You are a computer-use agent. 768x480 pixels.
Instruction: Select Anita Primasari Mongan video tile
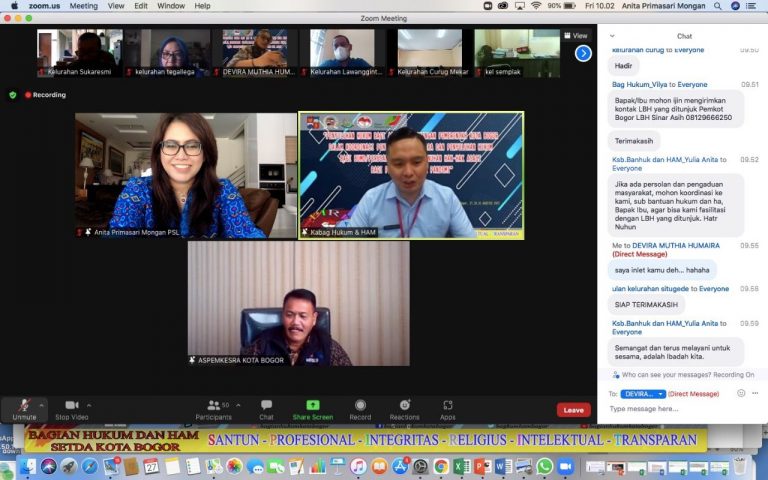[186, 176]
